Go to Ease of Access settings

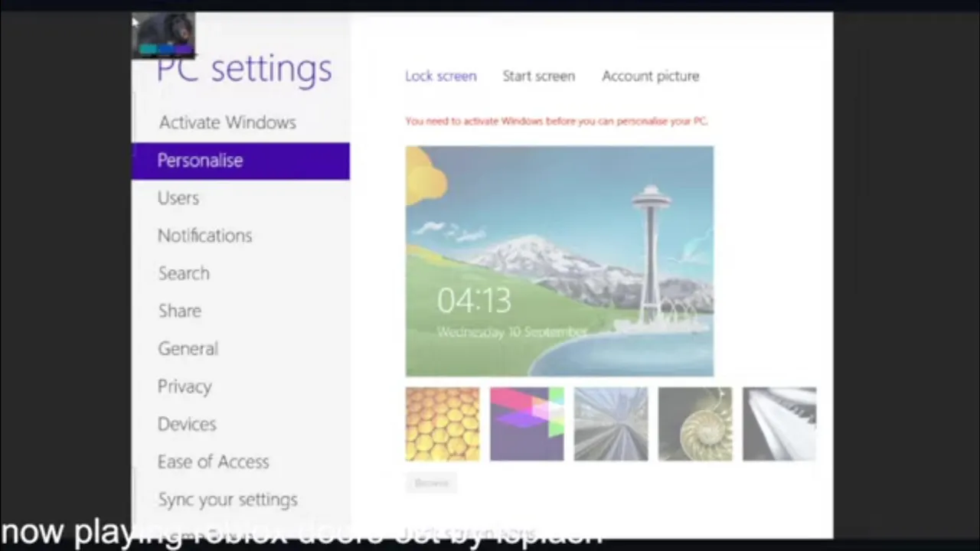point(213,461)
